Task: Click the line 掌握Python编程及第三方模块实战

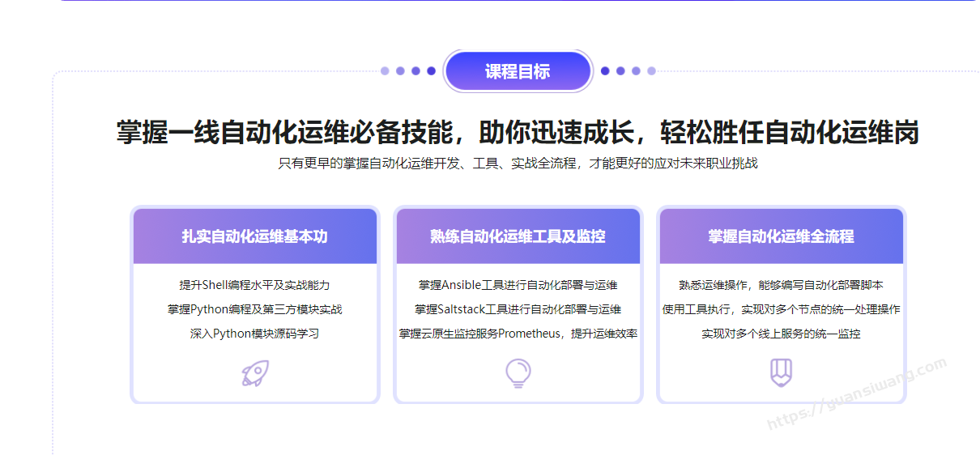Action: (x=255, y=309)
